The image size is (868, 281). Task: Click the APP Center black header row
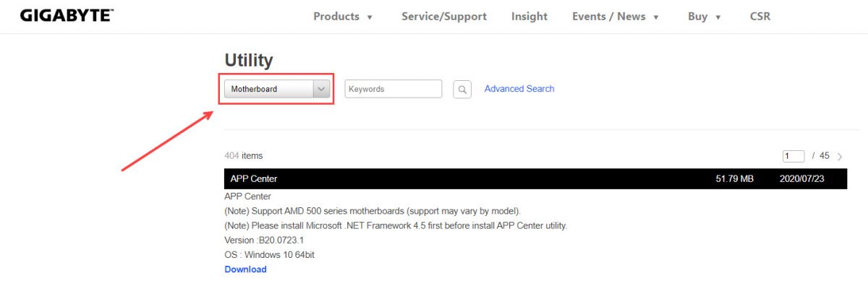tap(535, 178)
